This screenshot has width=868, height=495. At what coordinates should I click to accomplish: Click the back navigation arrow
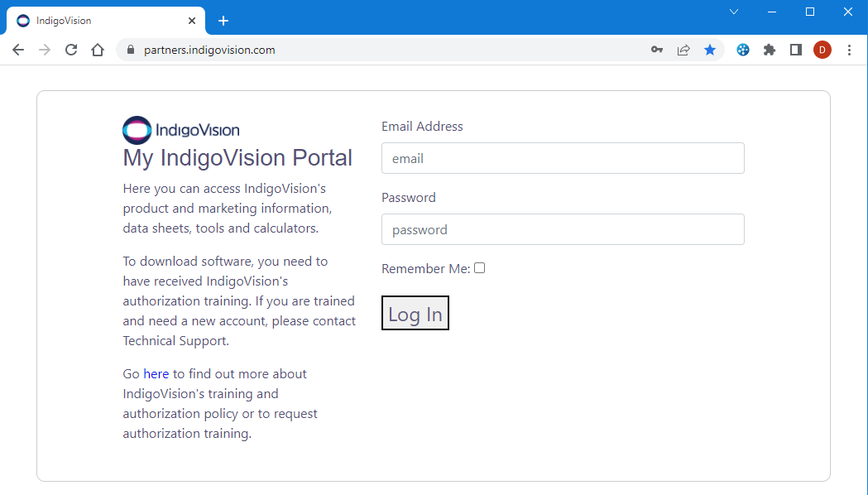[x=18, y=50]
